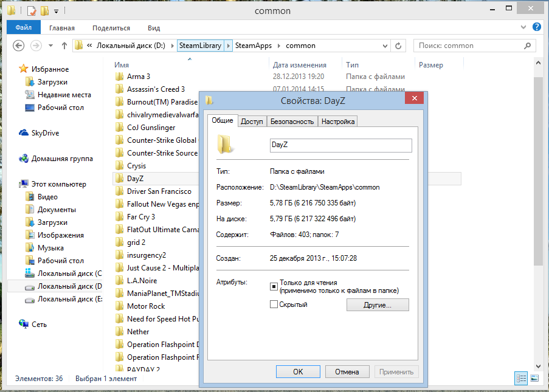Open the Вид ribbon tab
Screen dimensions: 549x392
click(x=154, y=28)
